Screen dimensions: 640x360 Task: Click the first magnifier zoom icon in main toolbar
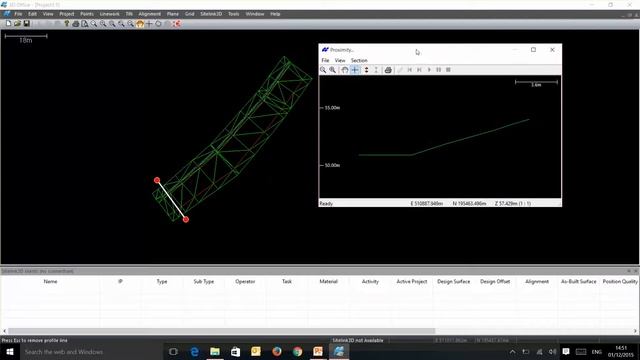point(94,24)
